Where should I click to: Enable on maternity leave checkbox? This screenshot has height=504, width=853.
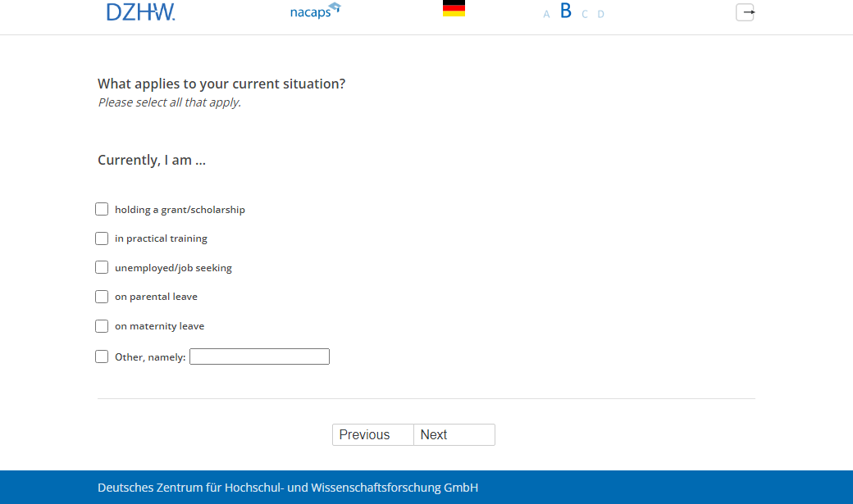tap(102, 326)
